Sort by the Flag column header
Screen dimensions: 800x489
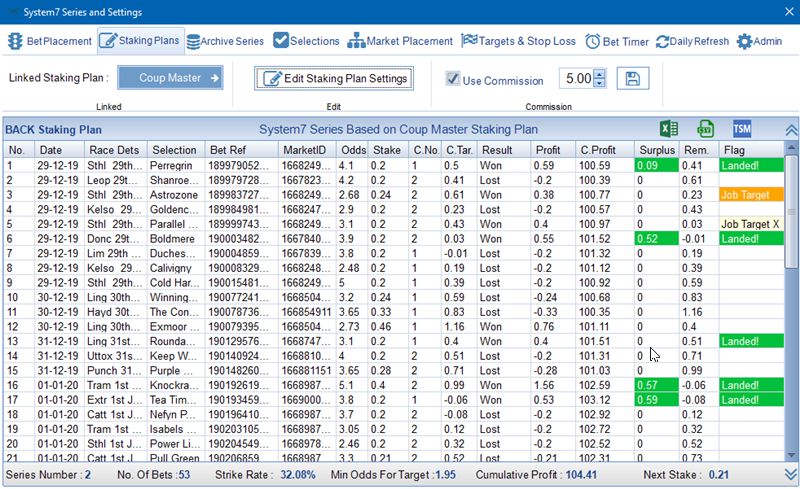tap(751, 150)
